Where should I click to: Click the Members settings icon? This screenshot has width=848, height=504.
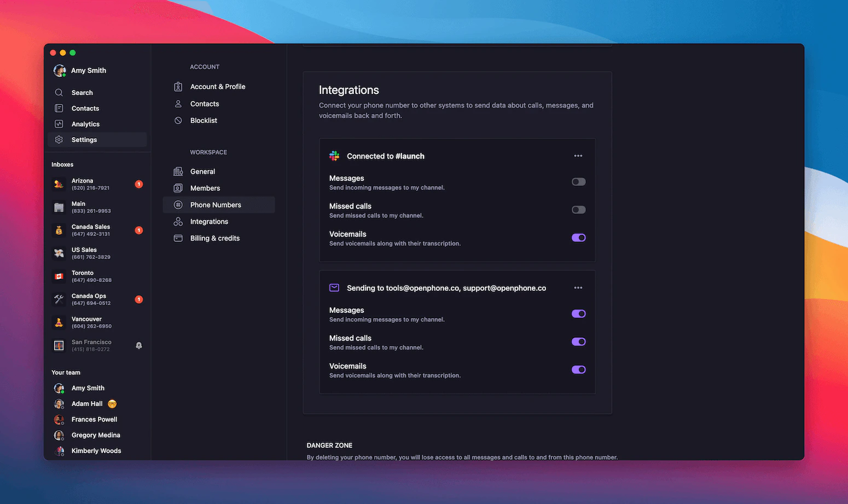pos(178,188)
